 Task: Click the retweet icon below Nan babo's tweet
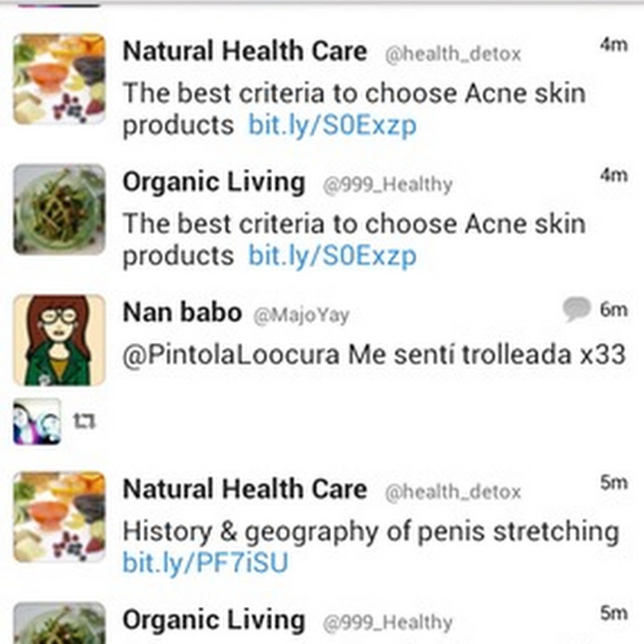pos(84,421)
